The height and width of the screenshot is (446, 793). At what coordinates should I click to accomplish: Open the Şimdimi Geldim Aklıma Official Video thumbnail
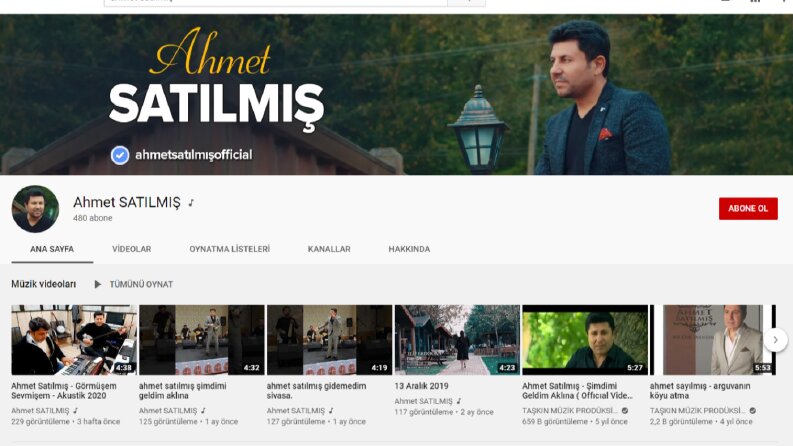(x=585, y=340)
